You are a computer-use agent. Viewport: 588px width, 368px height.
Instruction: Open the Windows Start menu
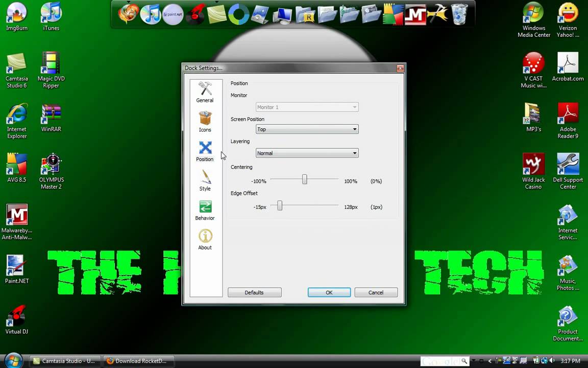pos(13,360)
